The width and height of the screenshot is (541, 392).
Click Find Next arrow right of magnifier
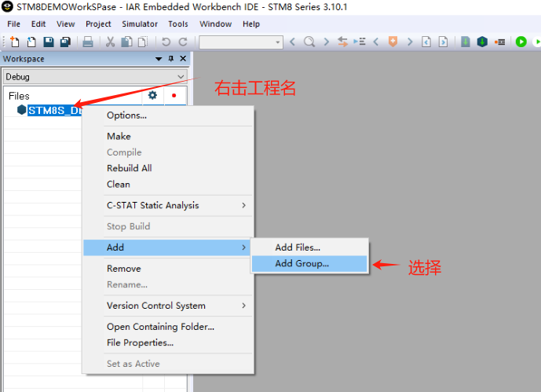tap(326, 42)
